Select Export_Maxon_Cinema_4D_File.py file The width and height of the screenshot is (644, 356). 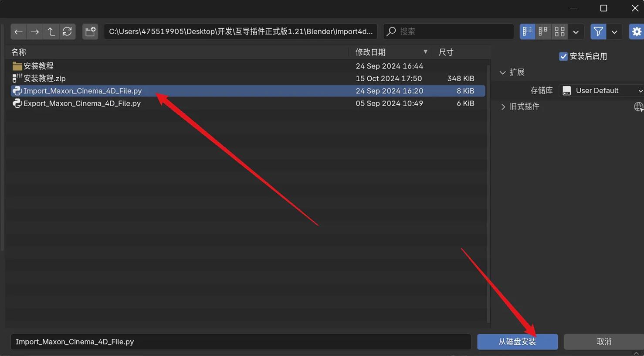pos(247,103)
